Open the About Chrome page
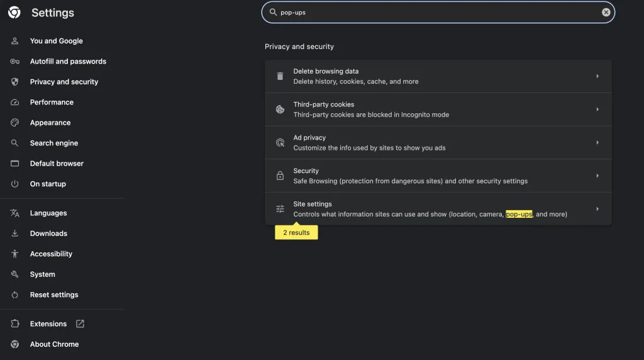Image resolution: width=644 pixels, height=360 pixels. pyautogui.click(x=54, y=344)
